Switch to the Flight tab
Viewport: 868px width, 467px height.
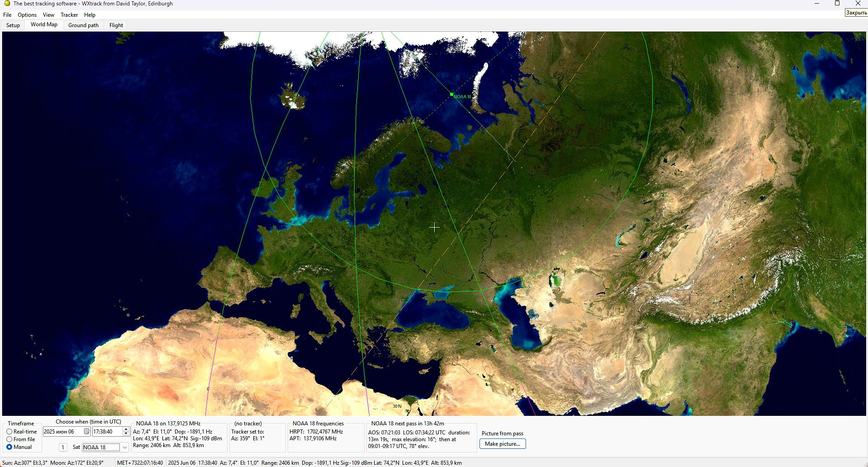click(x=116, y=25)
